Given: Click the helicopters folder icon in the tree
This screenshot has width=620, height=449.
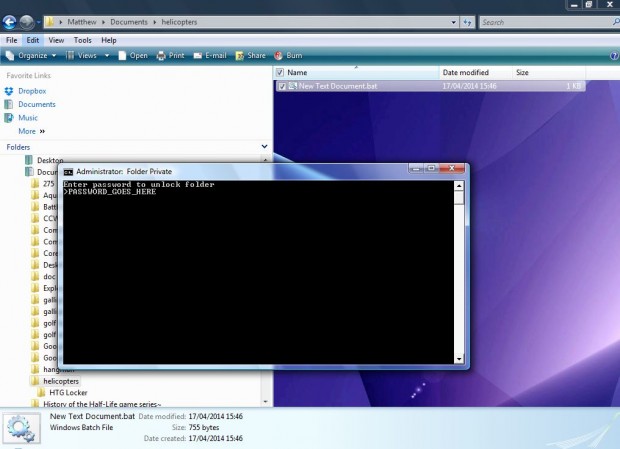Looking at the screenshot, I should pos(35,381).
